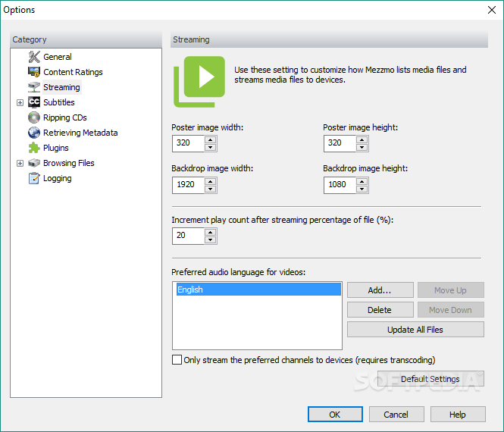This screenshot has width=504, height=432.
Task: Click the poster image width field
Action: point(189,143)
